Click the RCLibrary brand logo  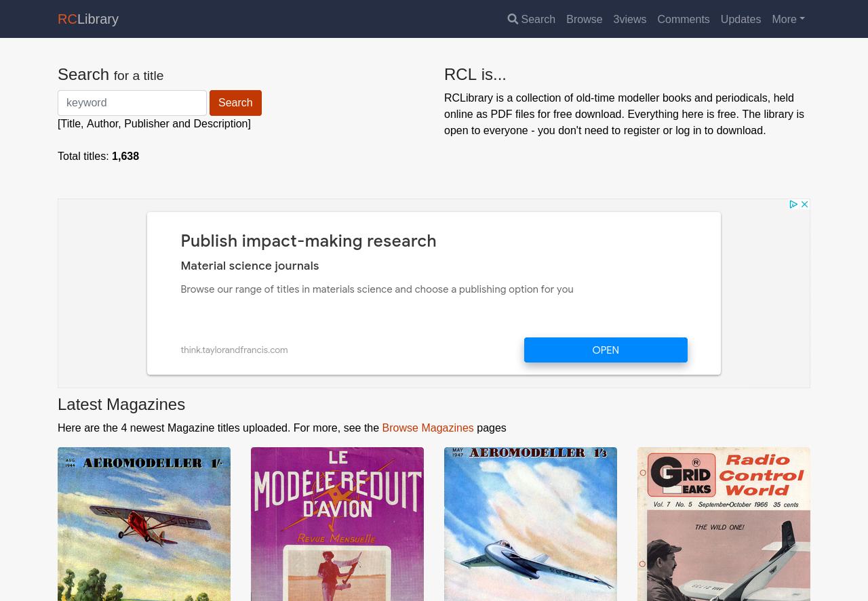88,19
